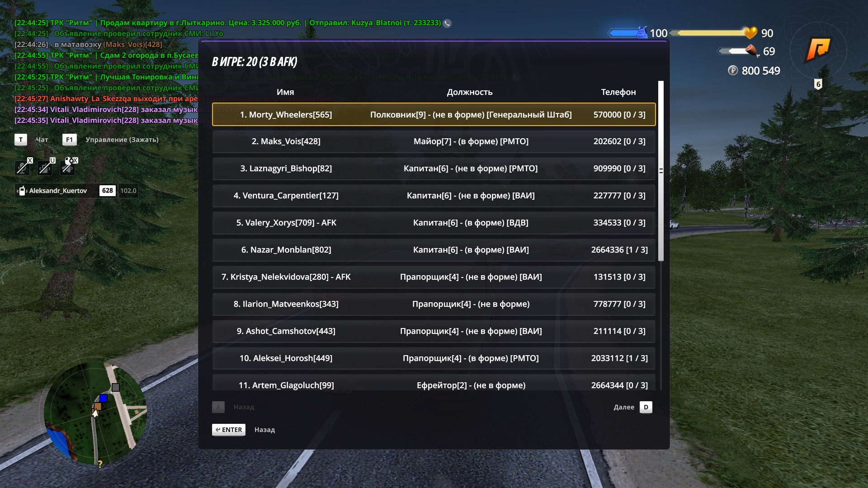This screenshot has width=868, height=488.
Task: Click the phone icon after Kuzya_Blatnoi ad
Action: click(x=447, y=23)
